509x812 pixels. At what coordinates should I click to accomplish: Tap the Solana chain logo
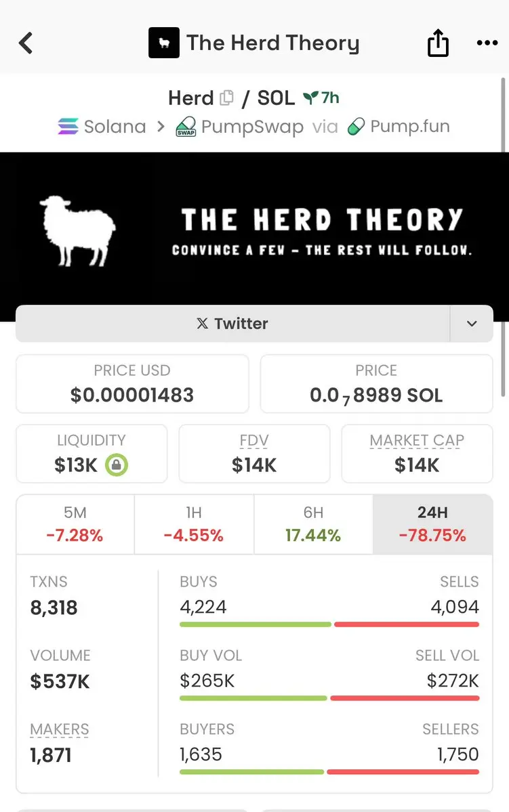click(68, 127)
